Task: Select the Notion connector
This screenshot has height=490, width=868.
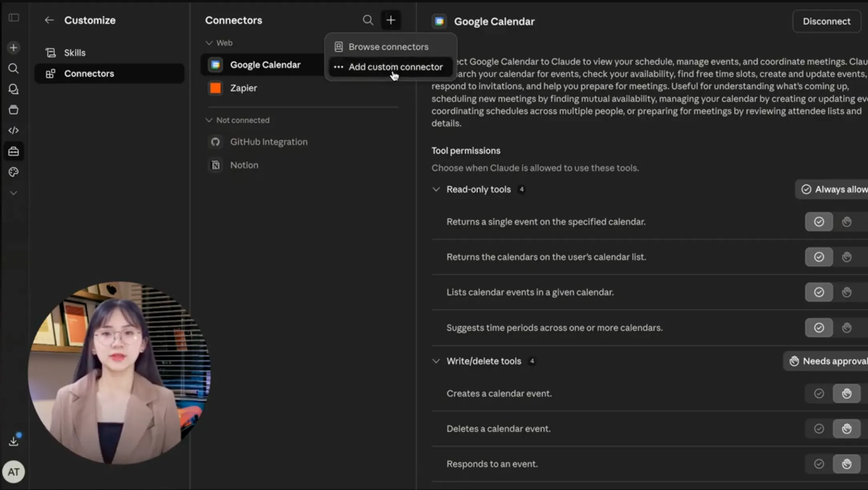Action: click(x=302, y=165)
